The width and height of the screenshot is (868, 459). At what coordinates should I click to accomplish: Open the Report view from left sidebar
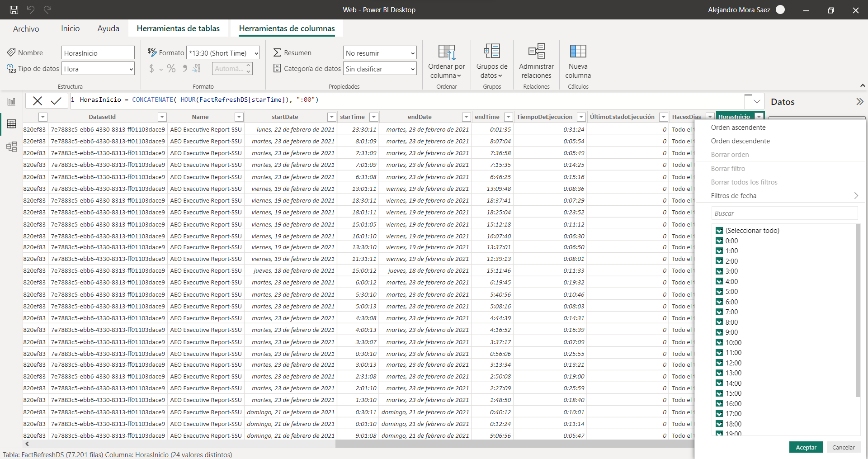coord(11,102)
